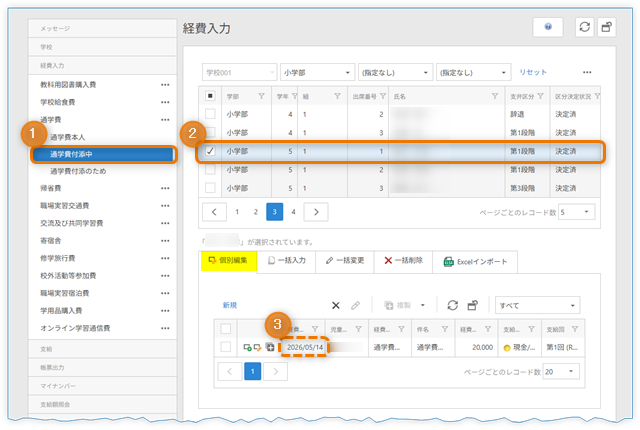Select 通学費付添中 in the sidebar
Image resolution: width=640 pixels, height=430 pixels.
104,154
